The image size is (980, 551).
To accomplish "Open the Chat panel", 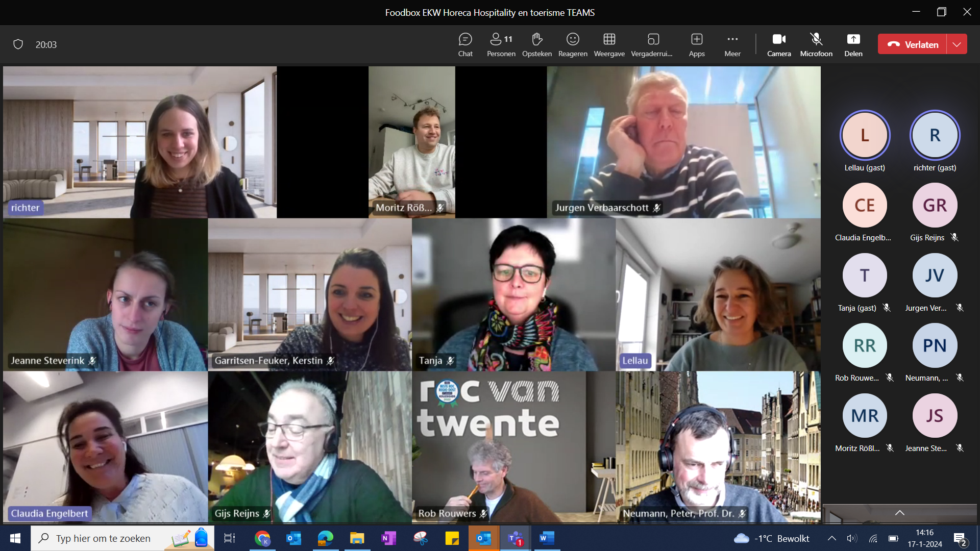I will tap(465, 44).
